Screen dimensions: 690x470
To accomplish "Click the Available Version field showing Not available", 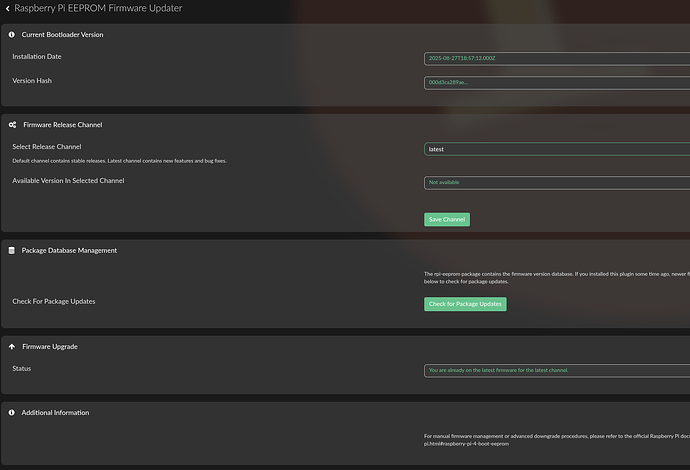I will [556, 182].
